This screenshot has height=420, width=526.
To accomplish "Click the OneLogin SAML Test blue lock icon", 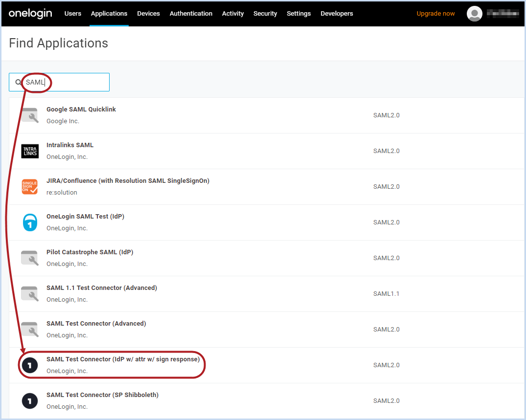I will (x=30, y=222).
